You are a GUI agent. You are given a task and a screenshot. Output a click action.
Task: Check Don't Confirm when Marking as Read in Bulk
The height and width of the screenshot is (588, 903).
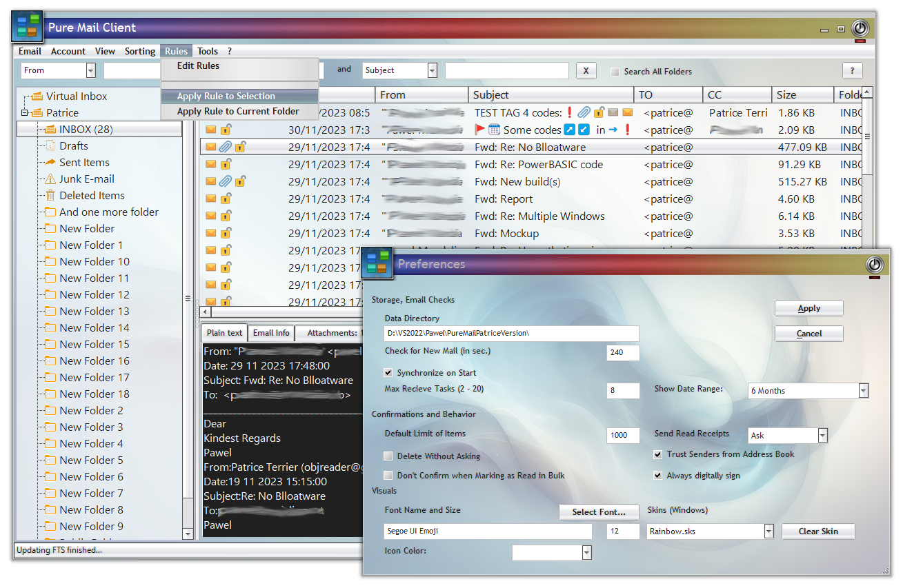coord(388,476)
